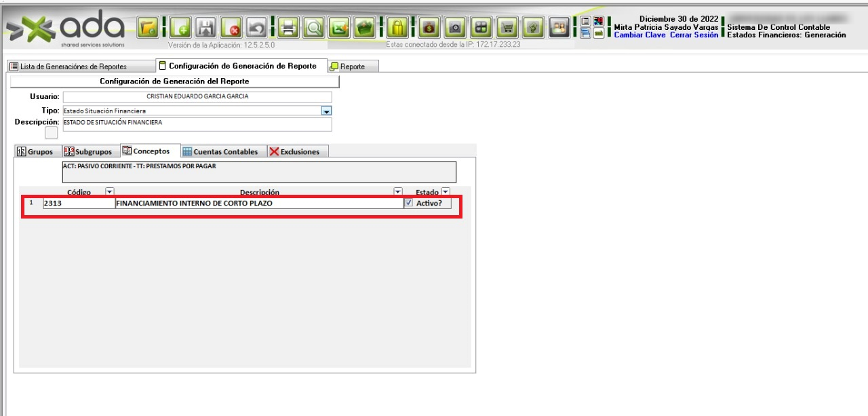
Task: Click the Excel export icon
Action: [x=339, y=28]
